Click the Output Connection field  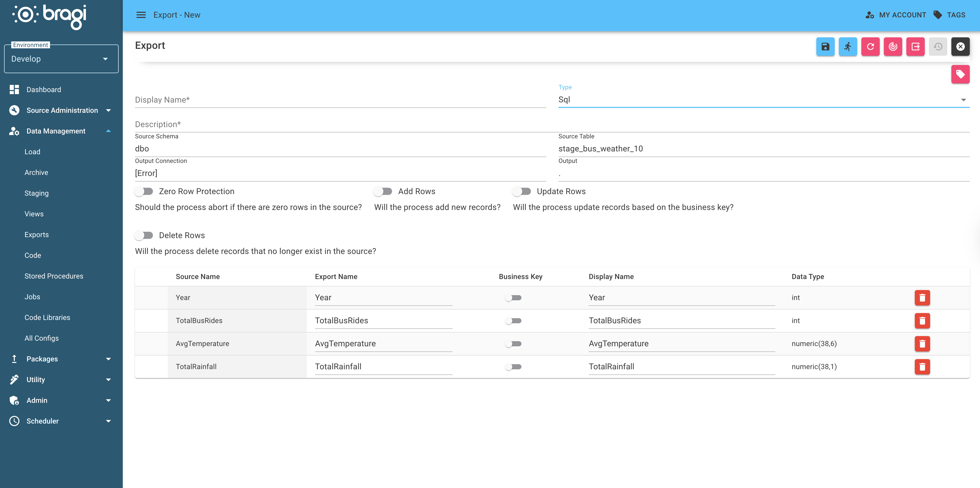pyautogui.click(x=340, y=173)
